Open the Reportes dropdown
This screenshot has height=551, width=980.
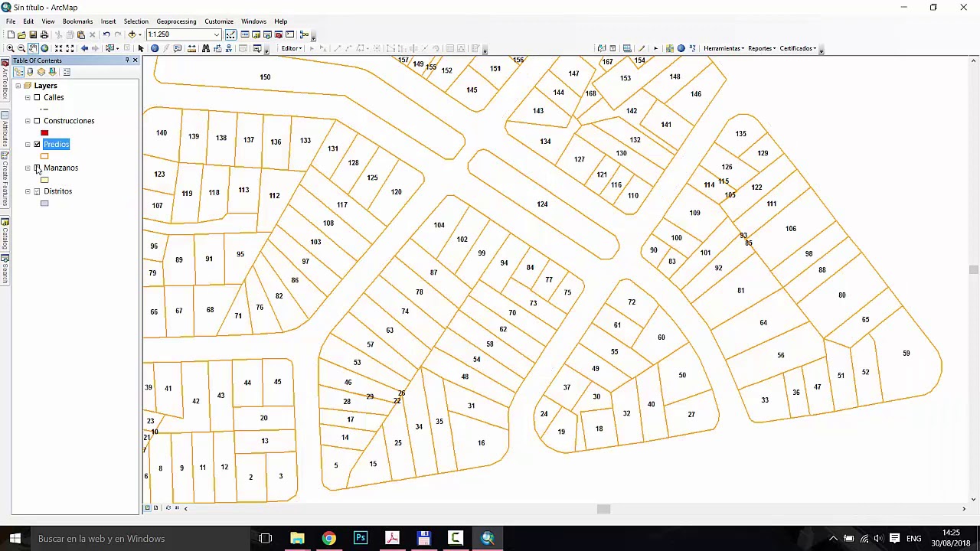762,48
